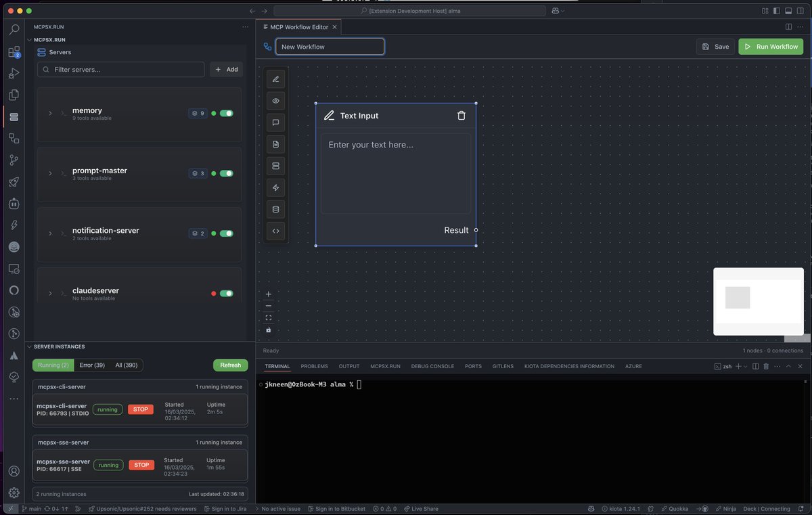Open Source Control branch icon in activity bar
The image size is (812, 515).
point(14,160)
